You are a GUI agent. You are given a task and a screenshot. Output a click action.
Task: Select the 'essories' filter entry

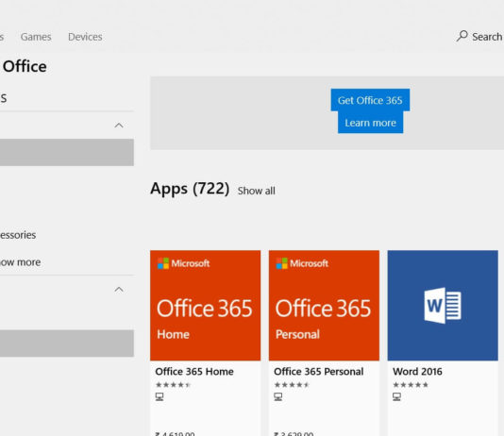pyautogui.click(x=18, y=235)
